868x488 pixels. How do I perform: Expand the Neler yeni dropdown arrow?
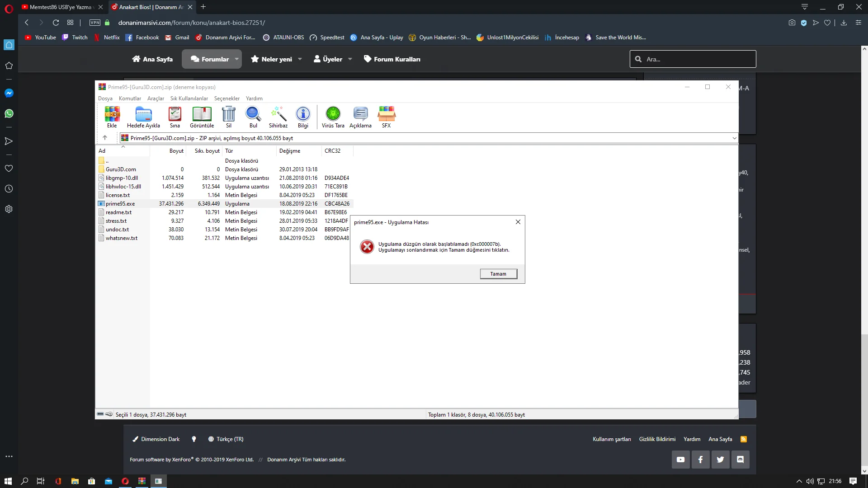click(x=300, y=59)
